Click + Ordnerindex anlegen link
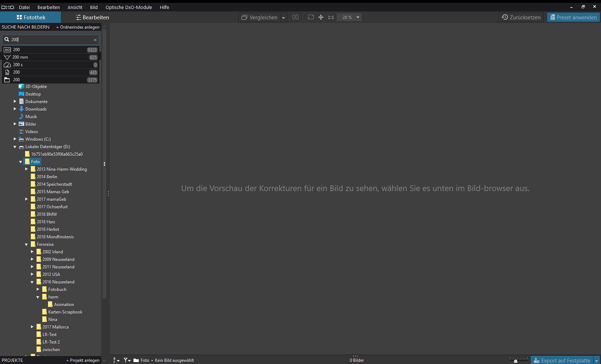601x364 pixels. 78,27
